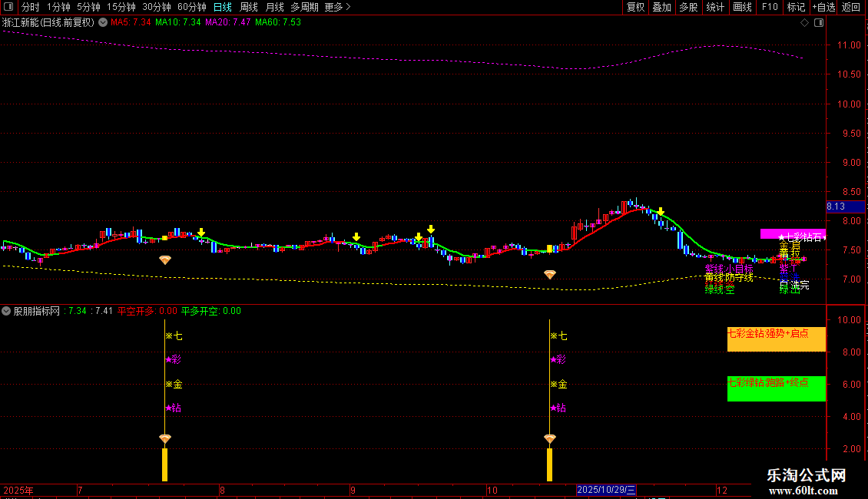868x499 pixels.
Task: Switch to 5分钟 timeframe
Action: (88, 7)
